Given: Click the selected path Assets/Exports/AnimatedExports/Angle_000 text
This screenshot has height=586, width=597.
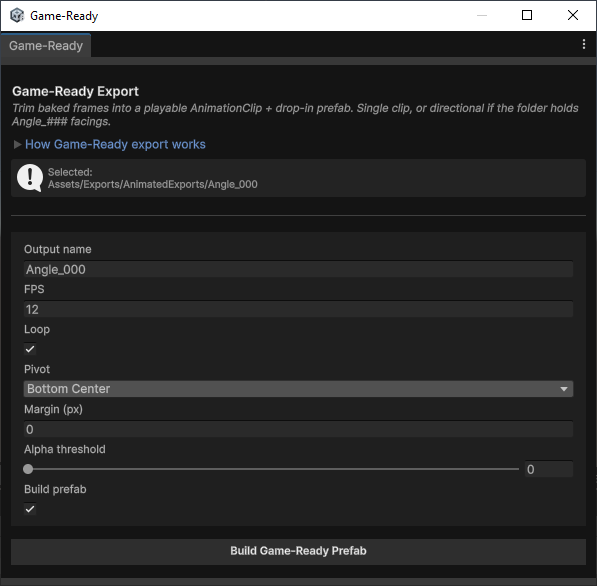Looking at the screenshot, I should pos(153,185).
